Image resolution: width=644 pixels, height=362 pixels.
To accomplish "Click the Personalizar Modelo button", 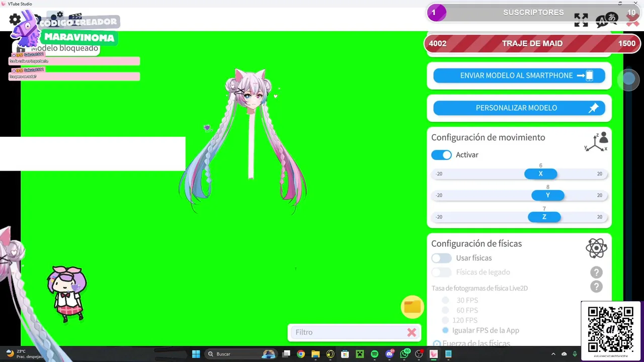I will pyautogui.click(x=519, y=108).
